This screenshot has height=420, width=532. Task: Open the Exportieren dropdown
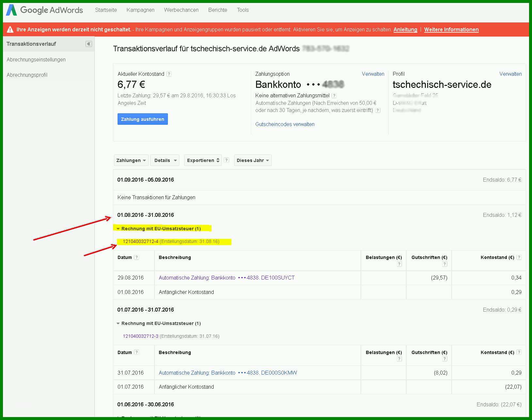(203, 160)
